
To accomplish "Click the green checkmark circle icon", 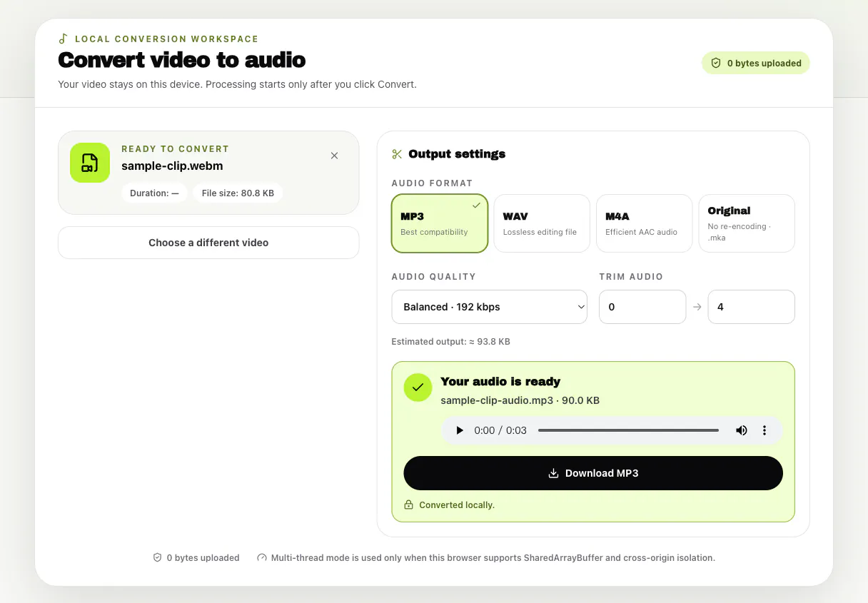I will (x=418, y=387).
